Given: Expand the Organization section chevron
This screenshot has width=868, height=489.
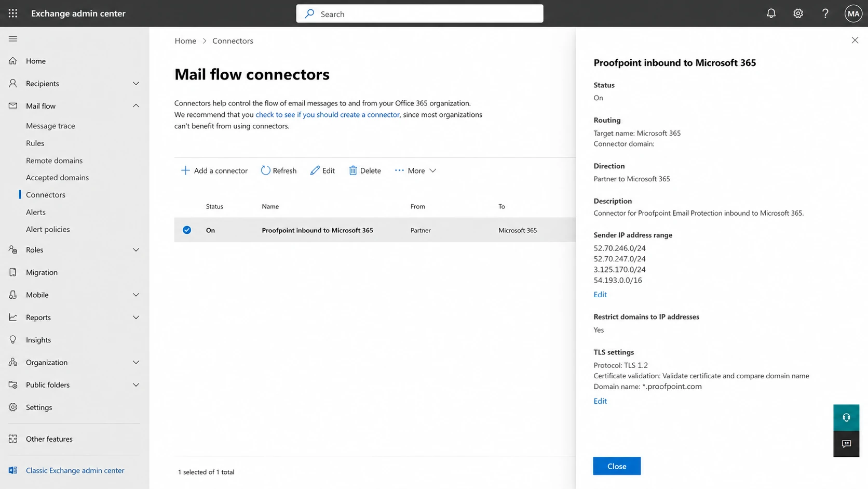Looking at the screenshot, I should 135,362.
